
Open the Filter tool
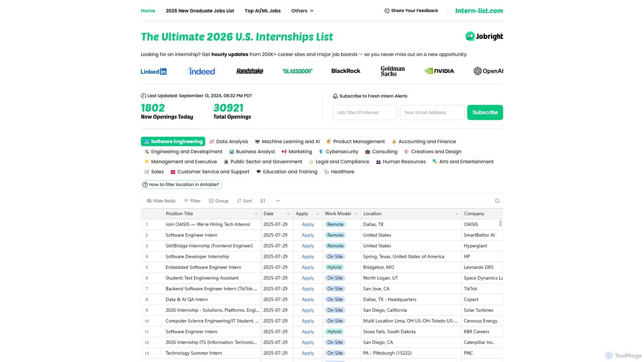pos(192,201)
